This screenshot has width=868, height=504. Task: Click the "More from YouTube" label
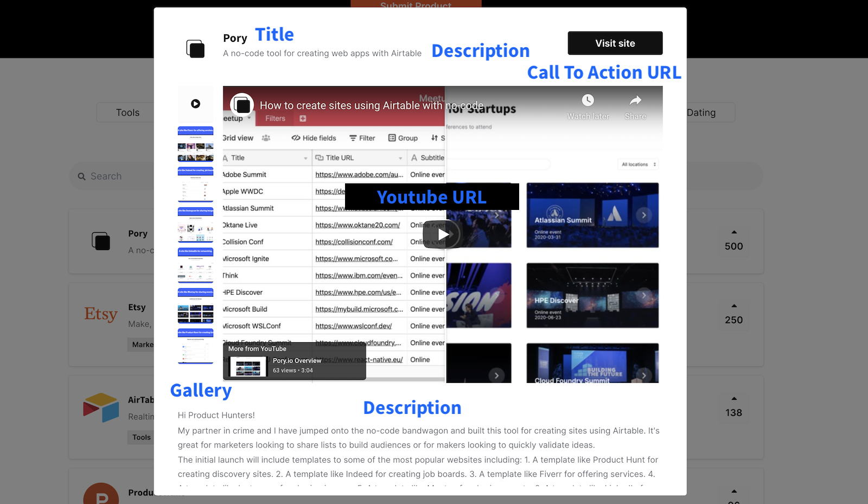[257, 349]
